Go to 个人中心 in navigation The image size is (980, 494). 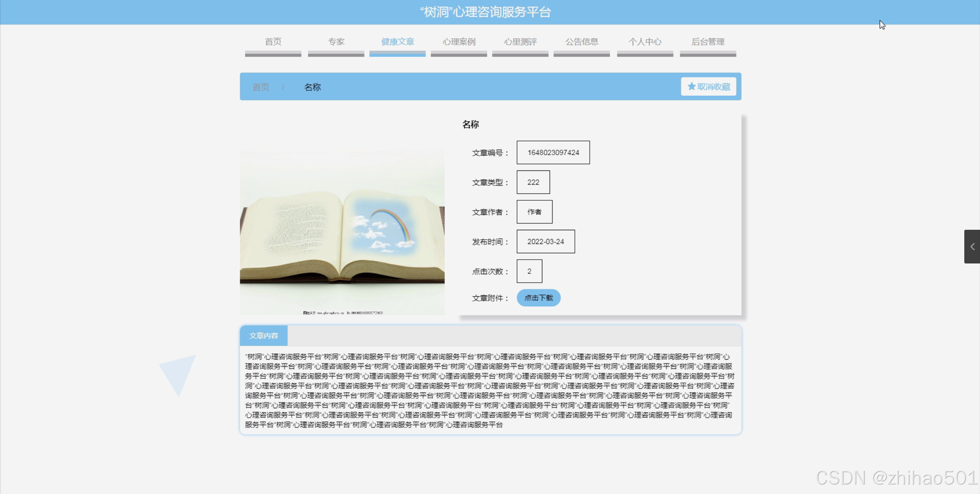click(645, 42)
